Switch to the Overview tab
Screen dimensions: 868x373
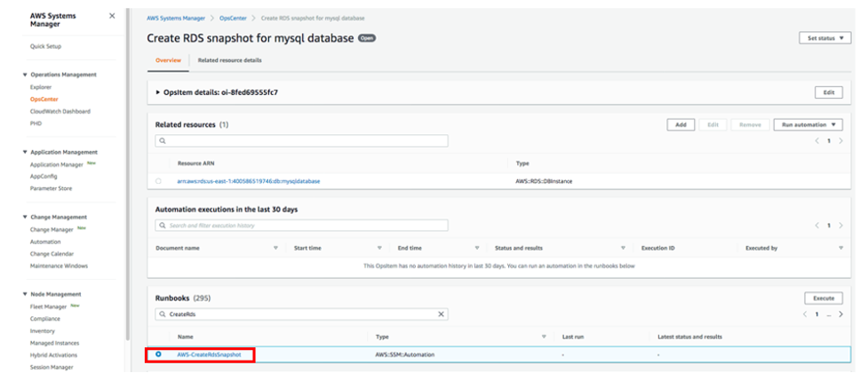point(168,60)
